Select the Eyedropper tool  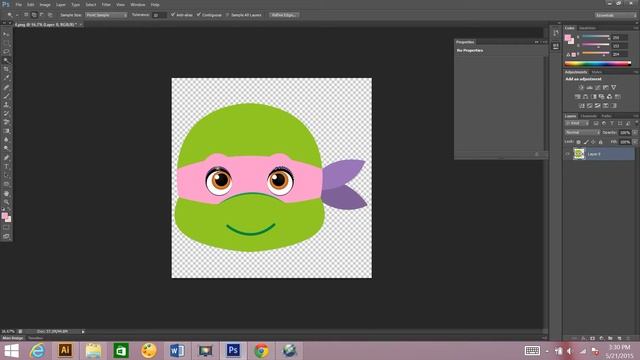(6, 78)
